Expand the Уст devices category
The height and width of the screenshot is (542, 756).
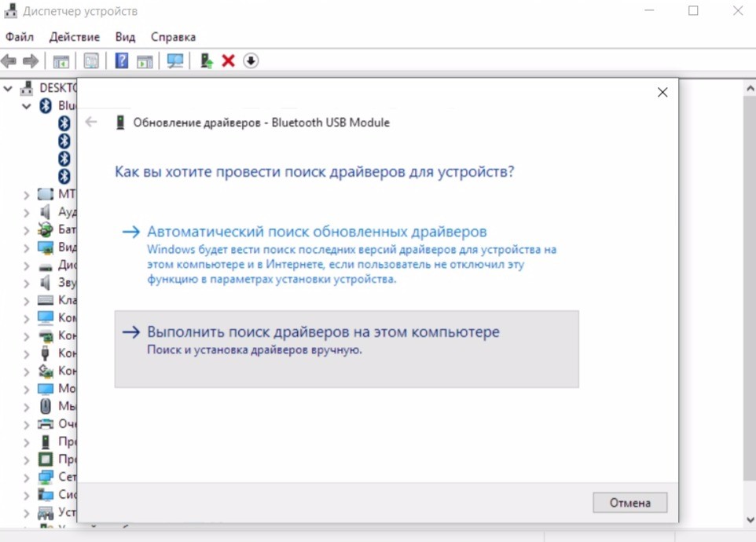[x=27, y=513]
